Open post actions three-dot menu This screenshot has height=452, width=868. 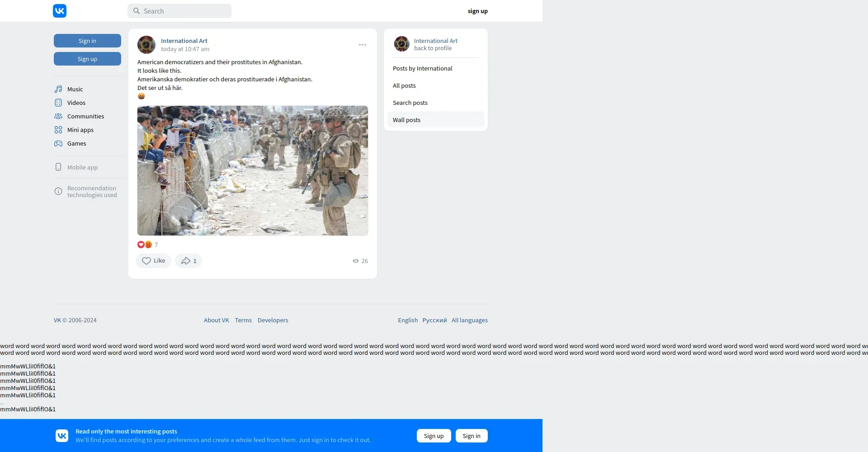[363, 45]
